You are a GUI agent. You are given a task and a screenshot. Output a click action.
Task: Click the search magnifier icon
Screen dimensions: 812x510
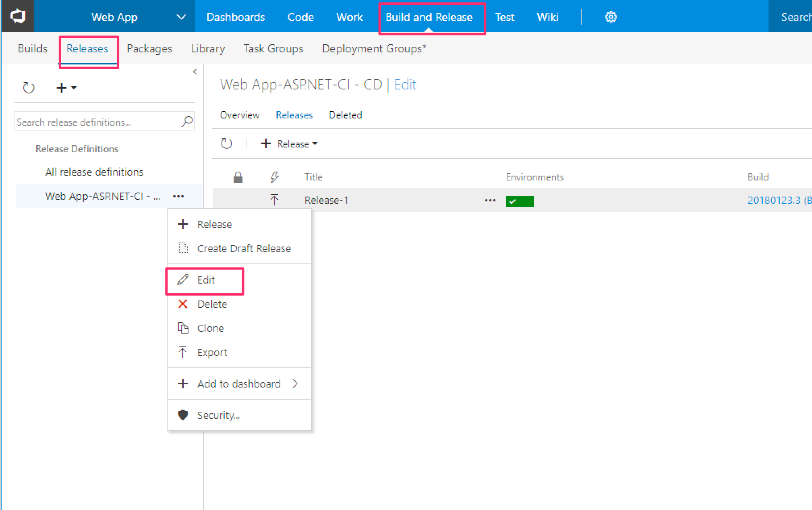pos(187,121)
